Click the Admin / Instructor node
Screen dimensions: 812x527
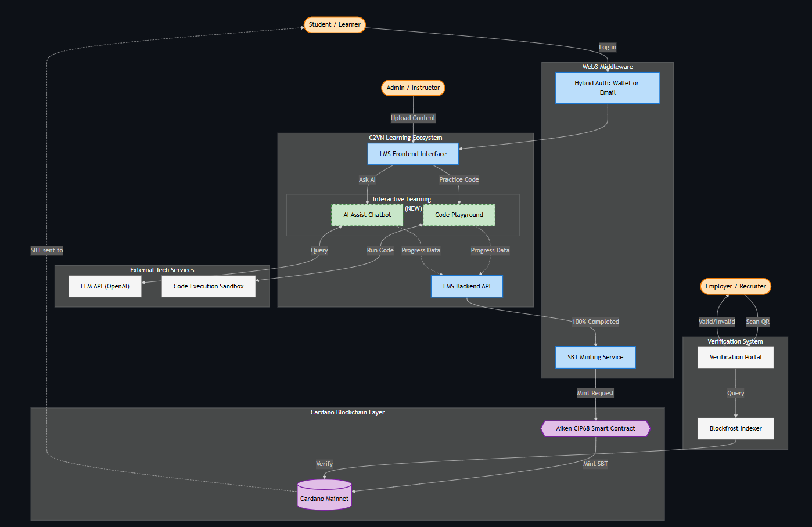[413, 88]
